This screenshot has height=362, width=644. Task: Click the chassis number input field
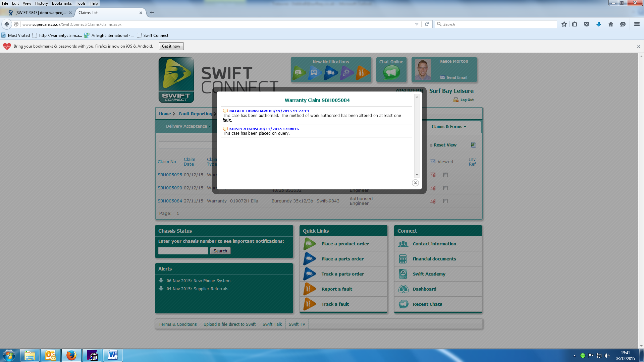coord(183,251)
